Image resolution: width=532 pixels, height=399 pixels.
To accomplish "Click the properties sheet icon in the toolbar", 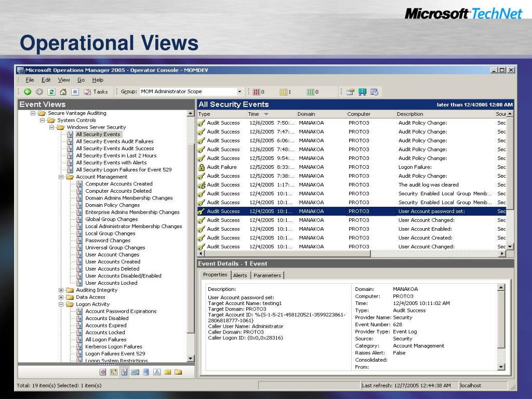I will 351,91.
